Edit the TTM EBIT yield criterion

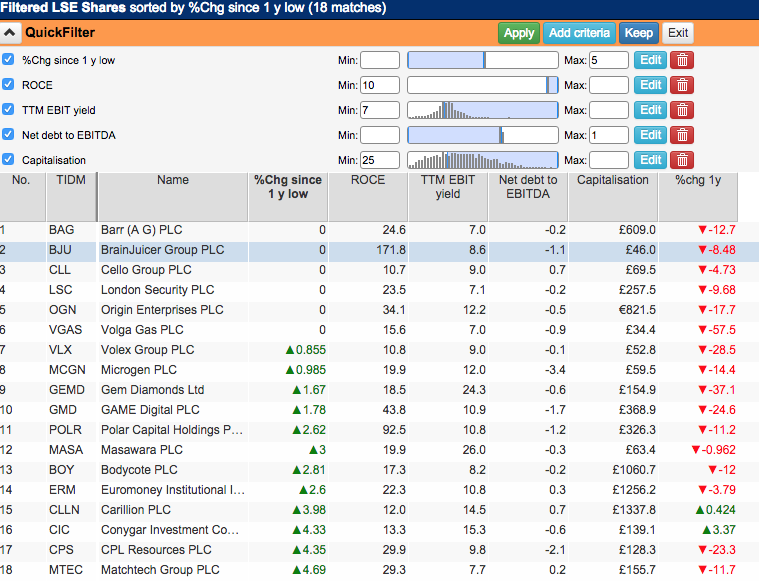pos(650,110)
